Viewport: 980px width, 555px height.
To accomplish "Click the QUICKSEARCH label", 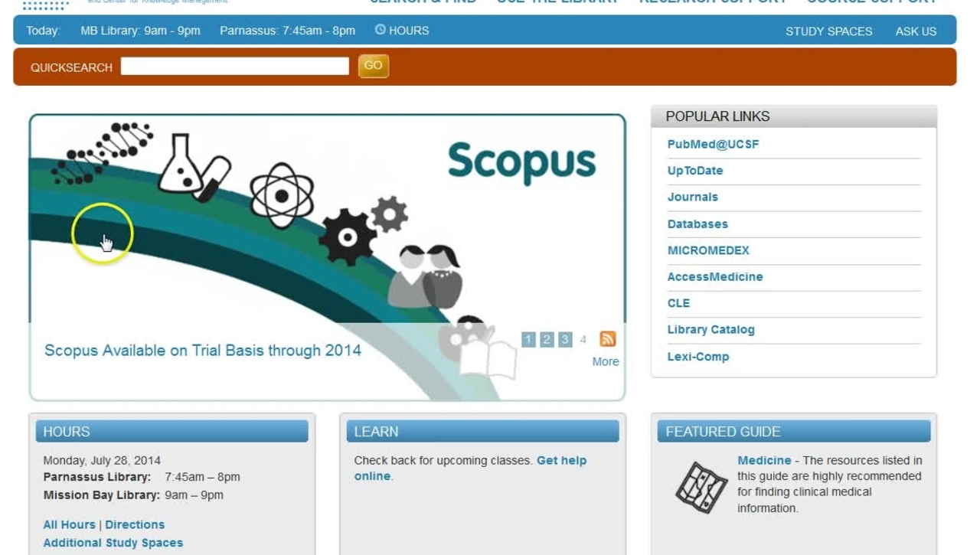I will click(71, 67).
